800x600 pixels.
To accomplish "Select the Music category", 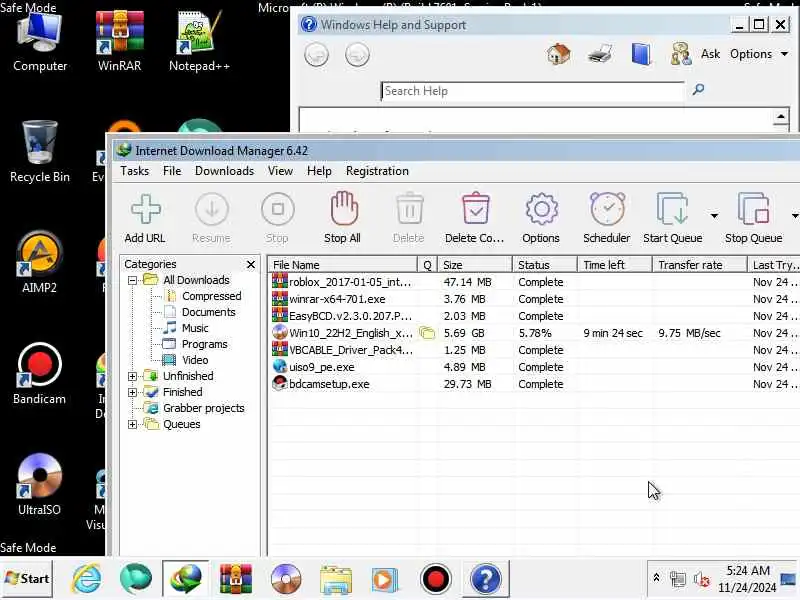I will 195,328.
